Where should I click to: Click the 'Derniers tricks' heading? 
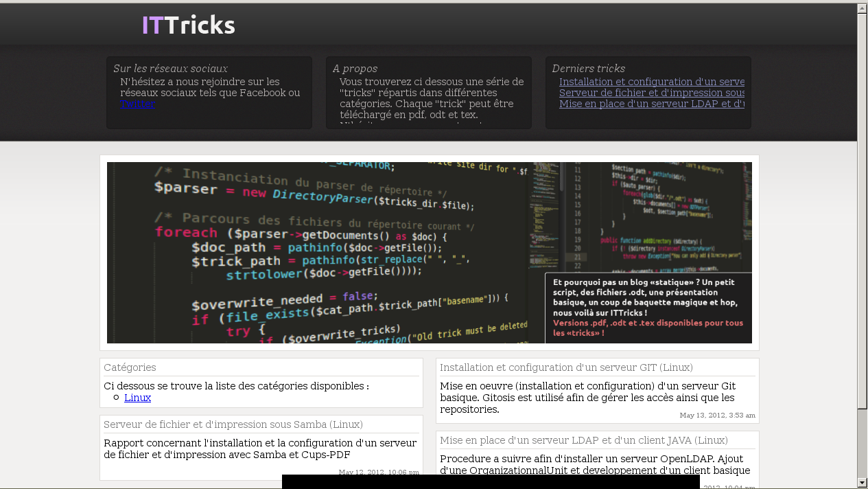pyautogui.click(x=589, y=69)
